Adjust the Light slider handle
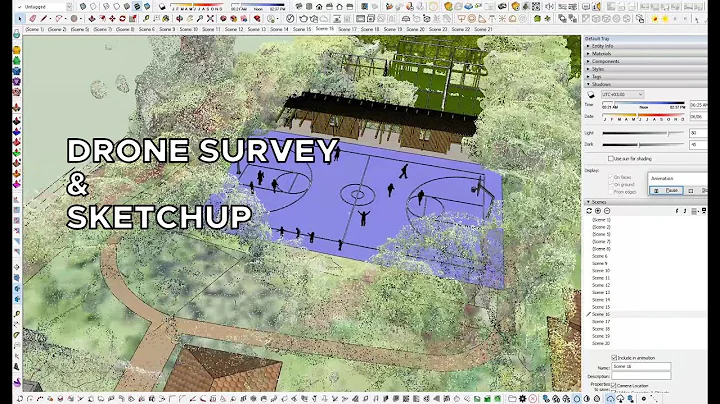 669,133
